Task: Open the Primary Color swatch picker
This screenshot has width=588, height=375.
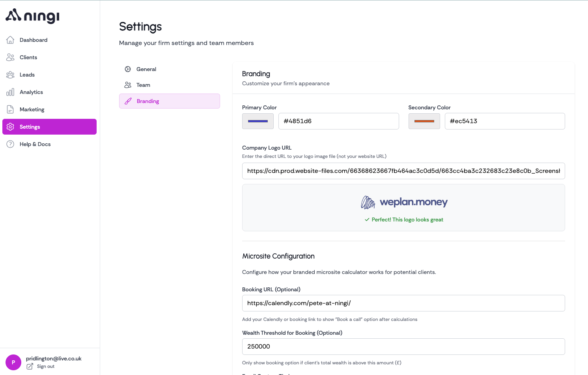Action: coord(258,121)
